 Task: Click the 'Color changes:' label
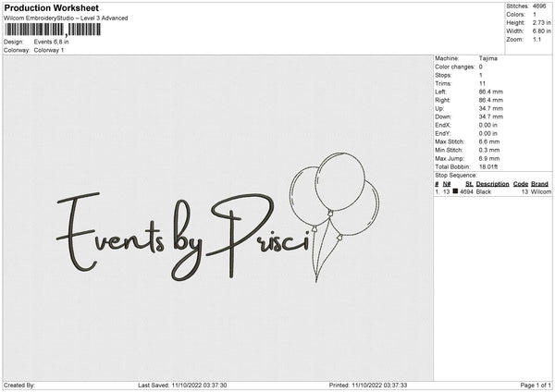455,67
